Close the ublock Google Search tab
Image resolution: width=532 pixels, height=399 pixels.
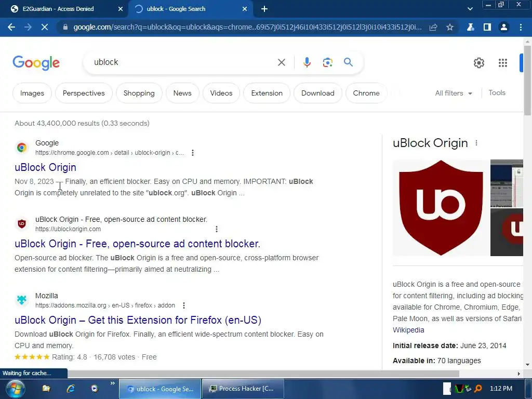tap(245, 9)
